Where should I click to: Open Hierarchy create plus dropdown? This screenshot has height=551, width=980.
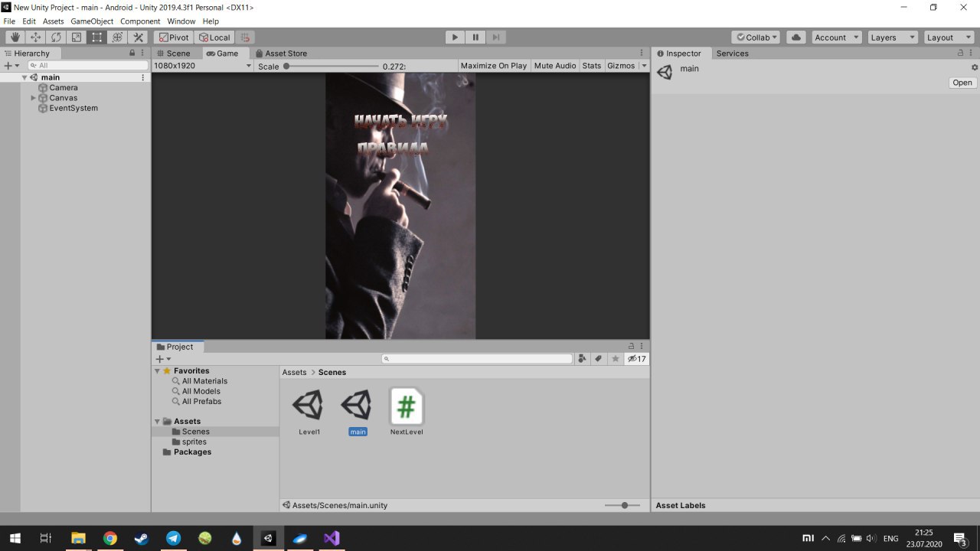(11, 66)
